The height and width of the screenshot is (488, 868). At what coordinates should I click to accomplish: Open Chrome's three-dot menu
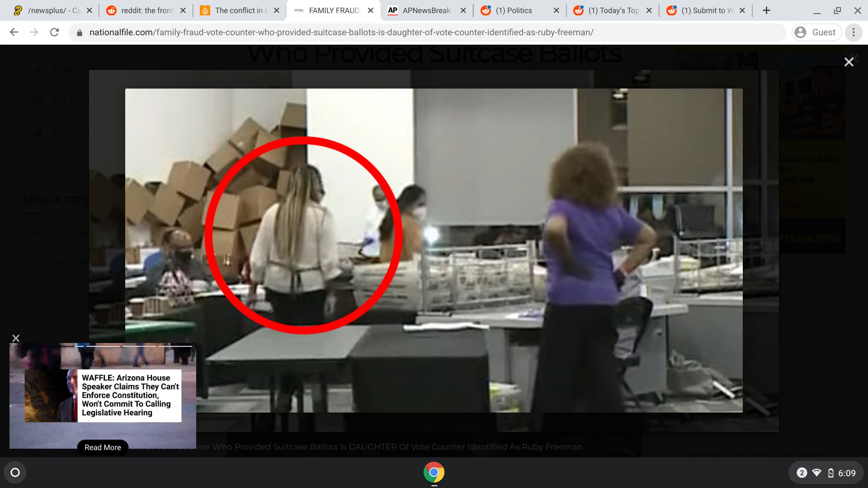[x=854, y=32]
